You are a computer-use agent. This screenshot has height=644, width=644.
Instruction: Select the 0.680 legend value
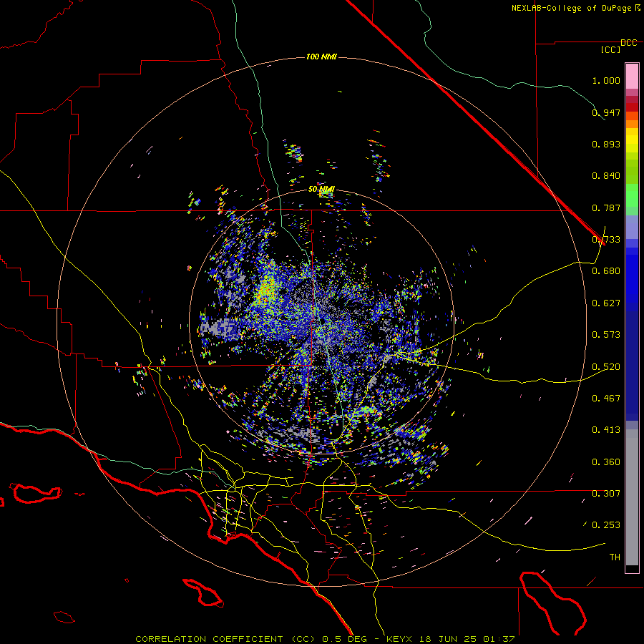[606, 271]
